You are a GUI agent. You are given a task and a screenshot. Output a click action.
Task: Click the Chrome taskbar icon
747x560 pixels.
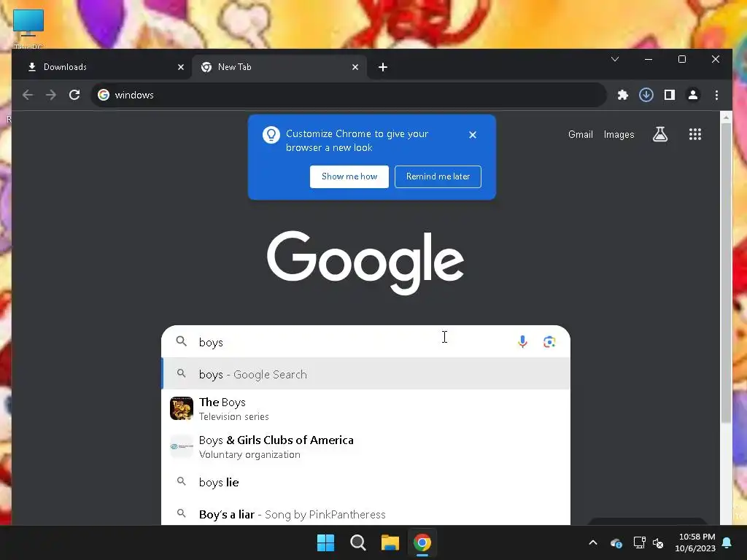422,542
